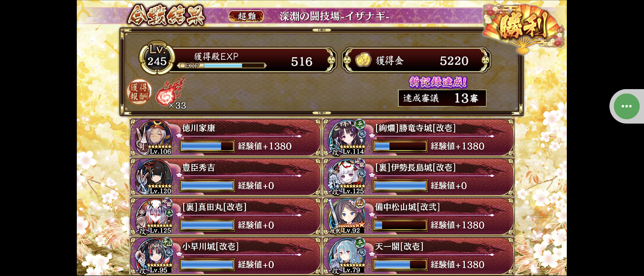This screenshot has width=644, height=276.
Task: Select the 備中松山城[改弐] character portrait
Action: [x=347, y=216]
